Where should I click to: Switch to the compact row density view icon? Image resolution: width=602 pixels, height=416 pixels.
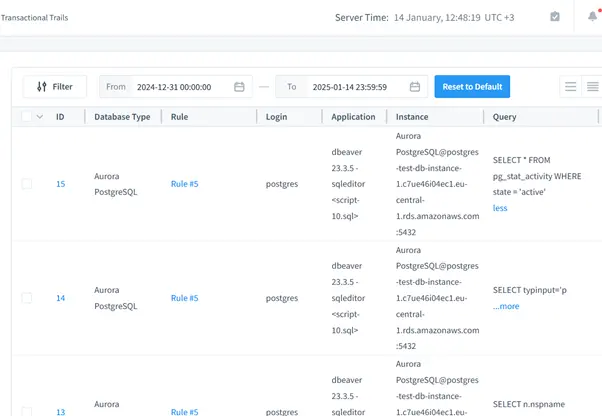(x=592, y=87)
